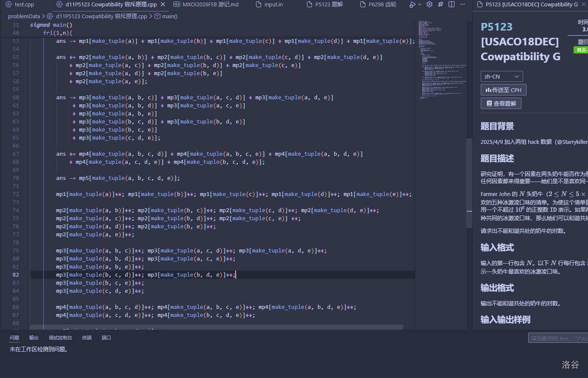
Task: Switch to the test.cpp tab
Action: pyautogui.click(x=24, y=5)
